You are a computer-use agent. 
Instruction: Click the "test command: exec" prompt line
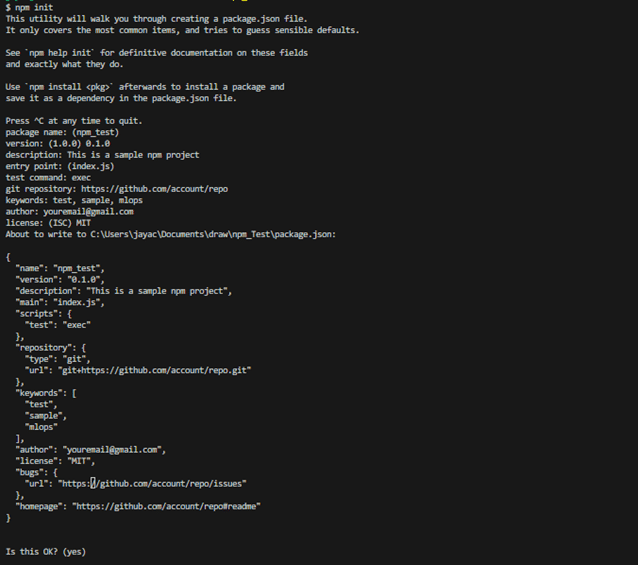click(48, 177)
